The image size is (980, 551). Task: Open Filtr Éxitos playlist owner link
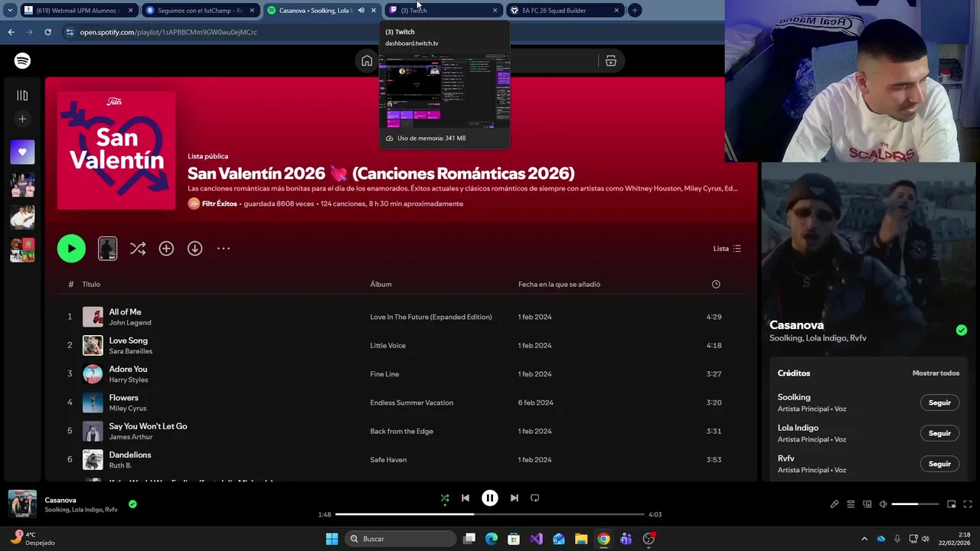click(x=219, y=204)
